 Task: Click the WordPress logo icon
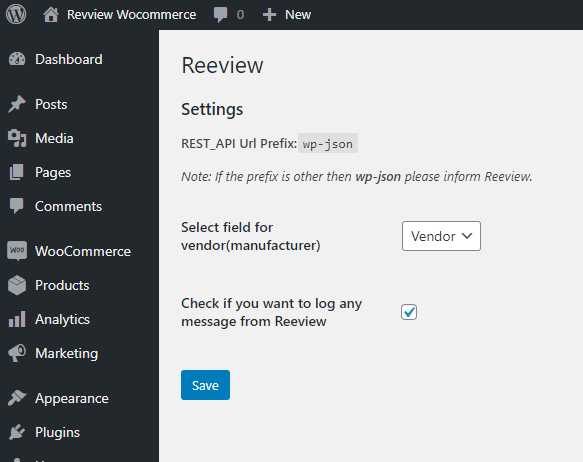[16, 14]
